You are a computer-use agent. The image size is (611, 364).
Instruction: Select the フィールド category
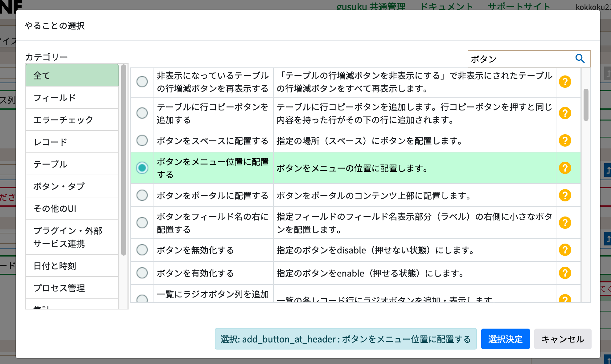pyautogui.click(x=72, y=97)
